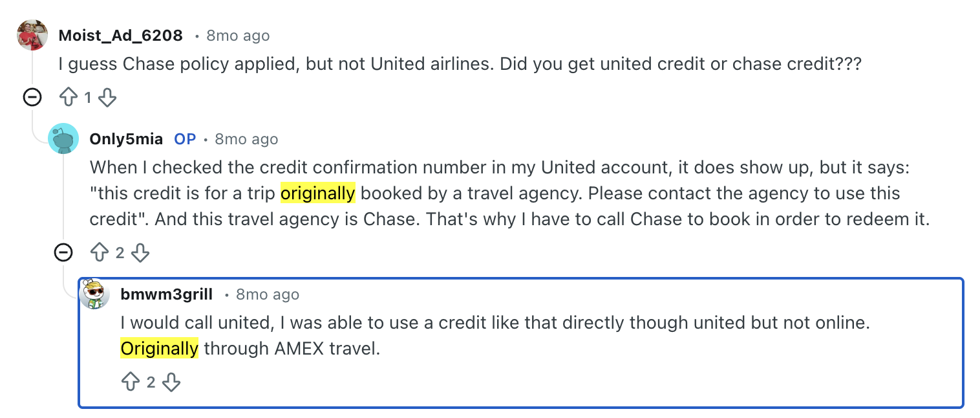
Task: Collapse Moist_Ad_6208's comment thread
Action: click(x=32, y=98)
